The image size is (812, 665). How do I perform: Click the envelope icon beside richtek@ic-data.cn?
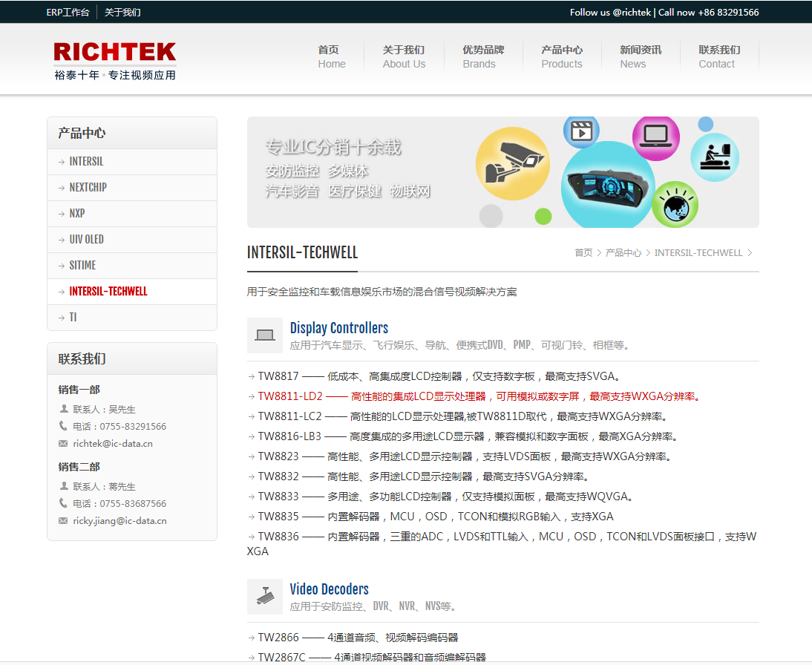63,443
